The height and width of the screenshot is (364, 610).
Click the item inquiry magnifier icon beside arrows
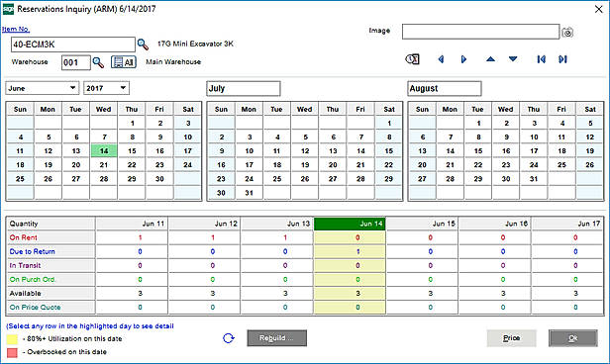pos(412,59)
